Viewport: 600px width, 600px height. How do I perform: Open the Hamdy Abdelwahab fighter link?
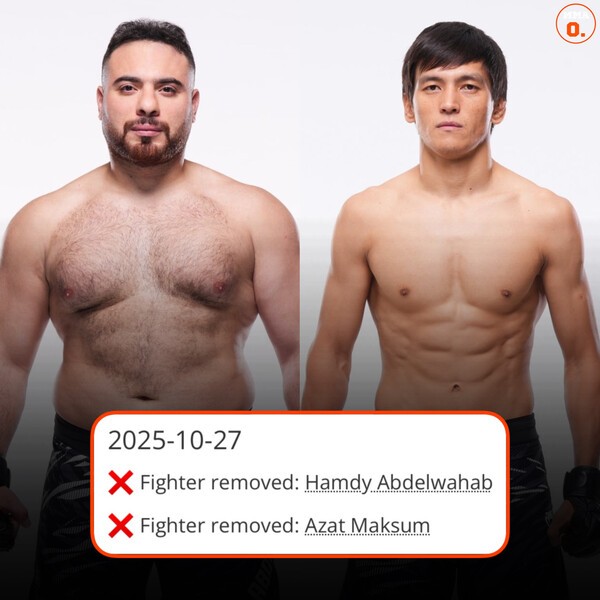click(398, 483)
